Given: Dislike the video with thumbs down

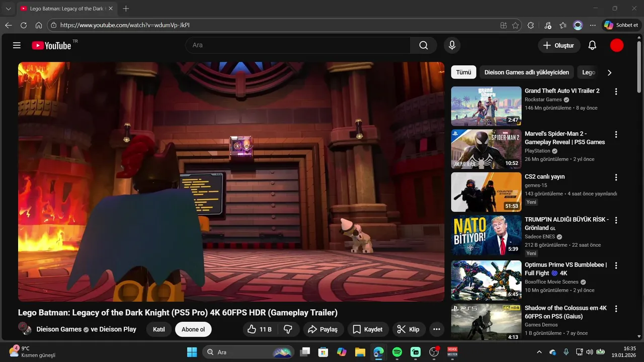Looking at the screenshot, I should [x=288, y=329].
